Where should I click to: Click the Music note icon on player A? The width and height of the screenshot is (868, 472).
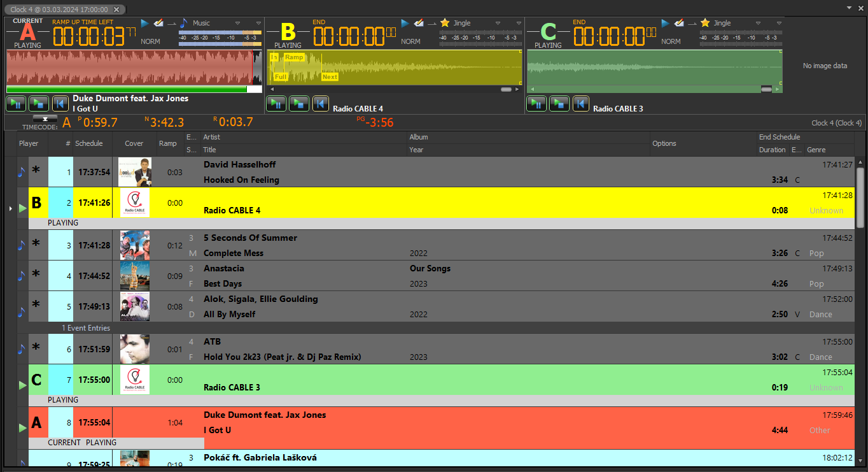[x=184, y=23]
